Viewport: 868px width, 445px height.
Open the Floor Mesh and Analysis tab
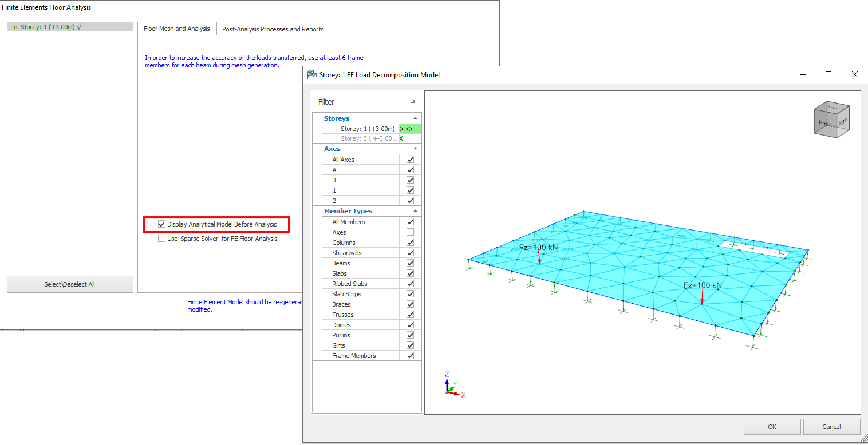pos(177,29)
